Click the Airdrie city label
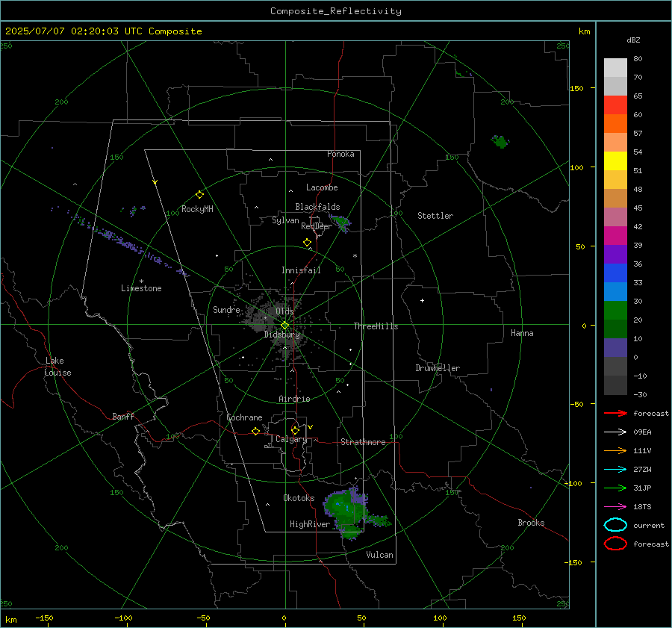 (294, 399)
